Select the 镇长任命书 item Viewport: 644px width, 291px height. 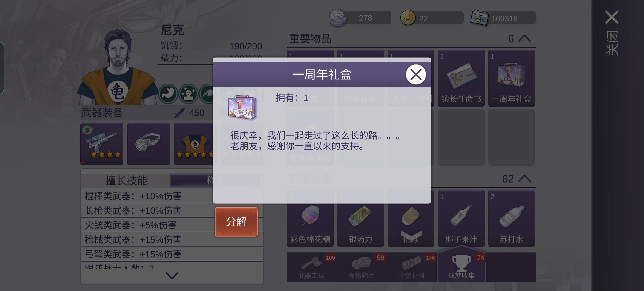461,78
